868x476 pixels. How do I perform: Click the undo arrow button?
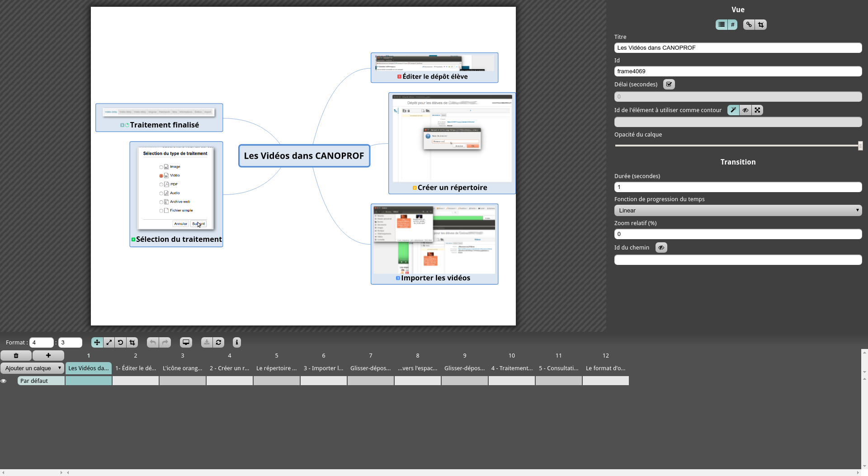tap(153, 342)
